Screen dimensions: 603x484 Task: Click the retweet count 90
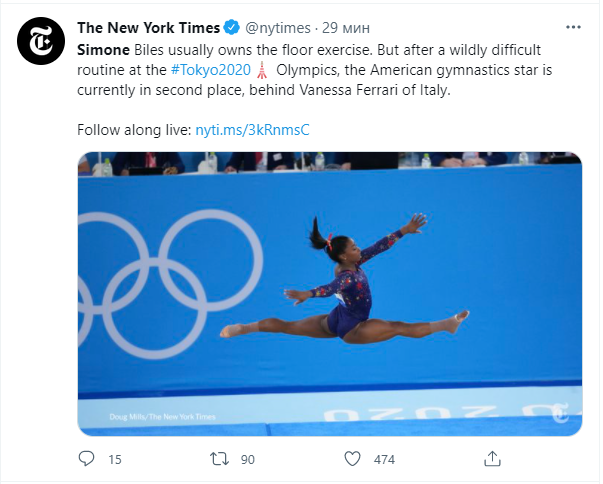point(248,460)
